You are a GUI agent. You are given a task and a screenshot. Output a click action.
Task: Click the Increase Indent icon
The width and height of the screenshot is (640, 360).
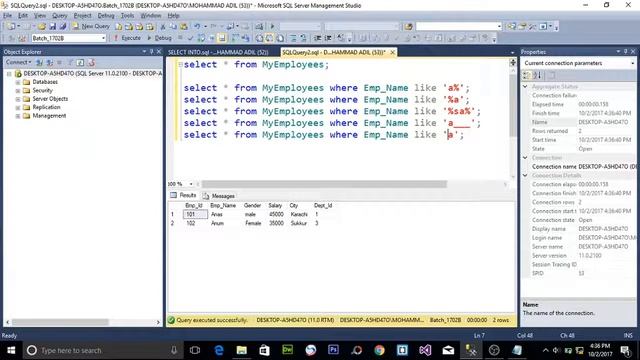[327, 38]
